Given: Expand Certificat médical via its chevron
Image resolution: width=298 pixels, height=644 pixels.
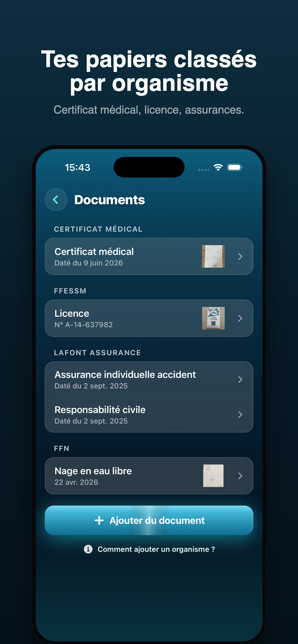Looking at the screenshot, I should [240, 256].
